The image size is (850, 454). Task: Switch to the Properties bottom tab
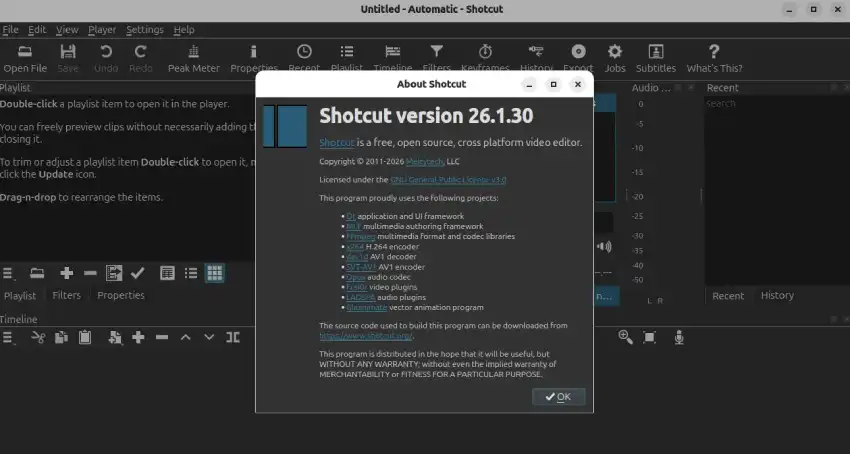click(121, 296)
